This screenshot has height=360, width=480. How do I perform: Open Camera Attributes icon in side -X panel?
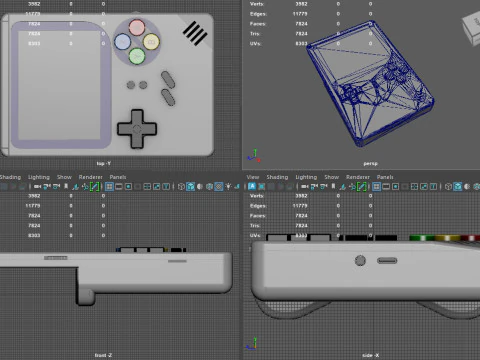[324, 187]
